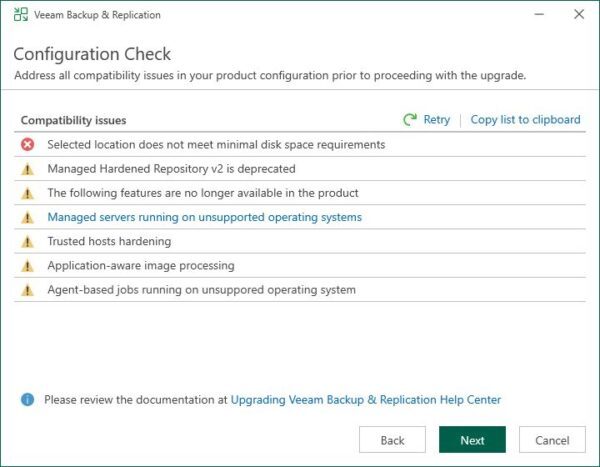Select 'Trusted hosts hardening' row
This screenshot has height=467, width=600.
point(300,241)
